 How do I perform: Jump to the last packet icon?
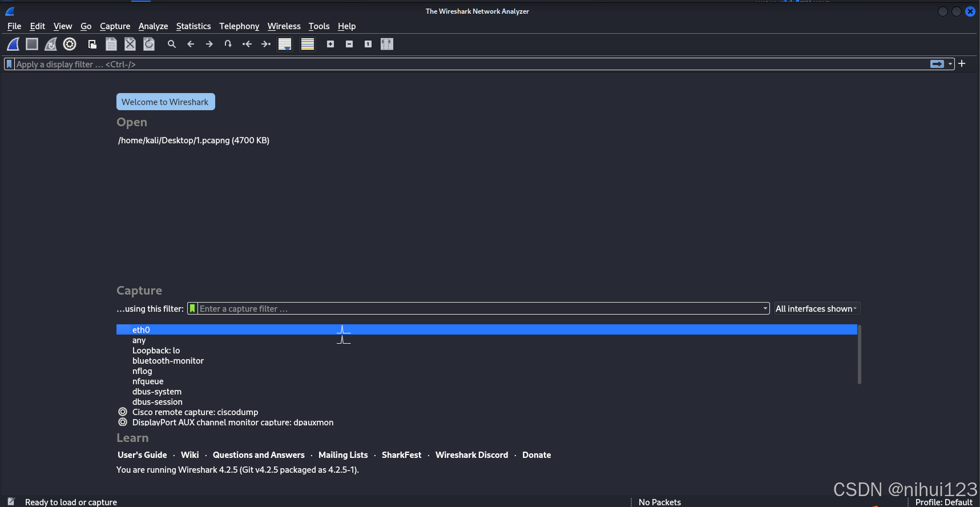tap(266, 44)
